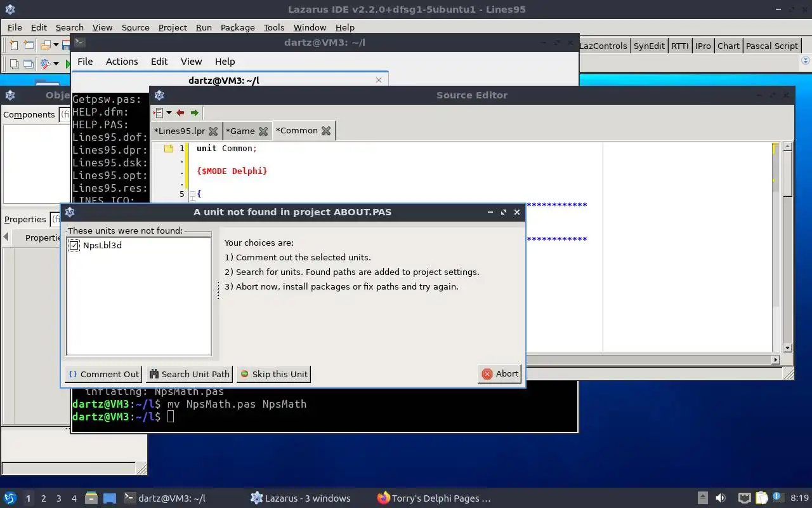Click the New Unit icon in Lazarus toolbar
812x508 pixels.
click(x=13, y=45)
